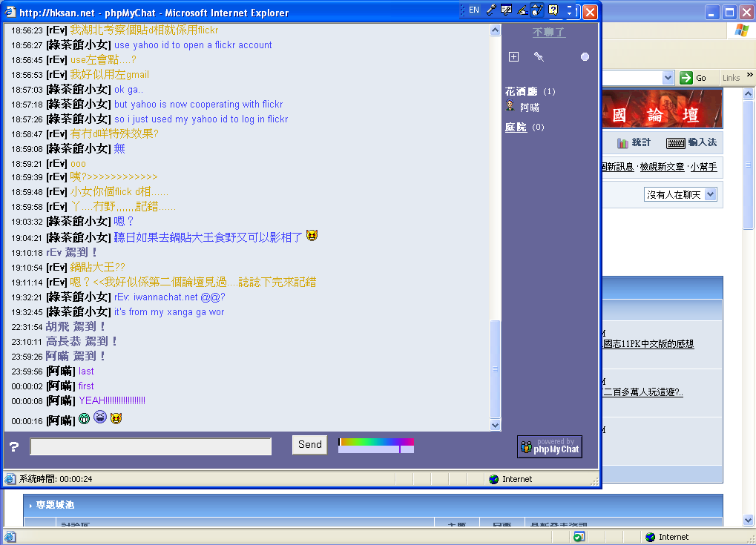Open the 統計 statistics link in forum page

[x=641, y=142]
